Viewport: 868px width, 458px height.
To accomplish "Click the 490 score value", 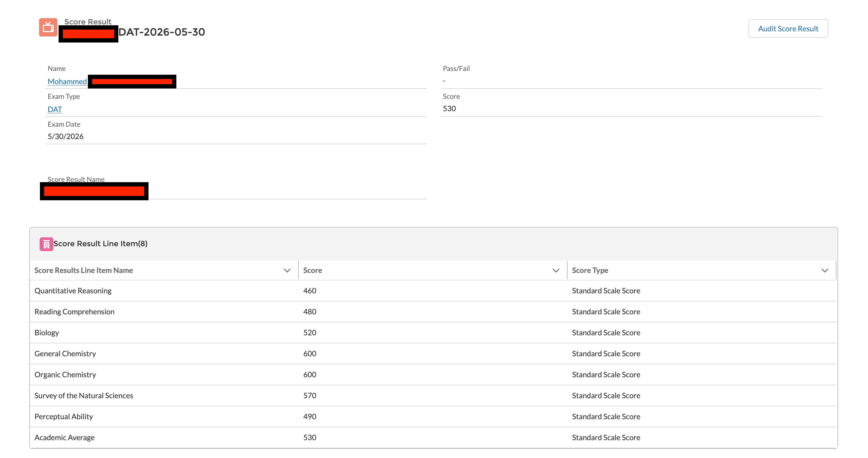I will (x=309, y=417).
